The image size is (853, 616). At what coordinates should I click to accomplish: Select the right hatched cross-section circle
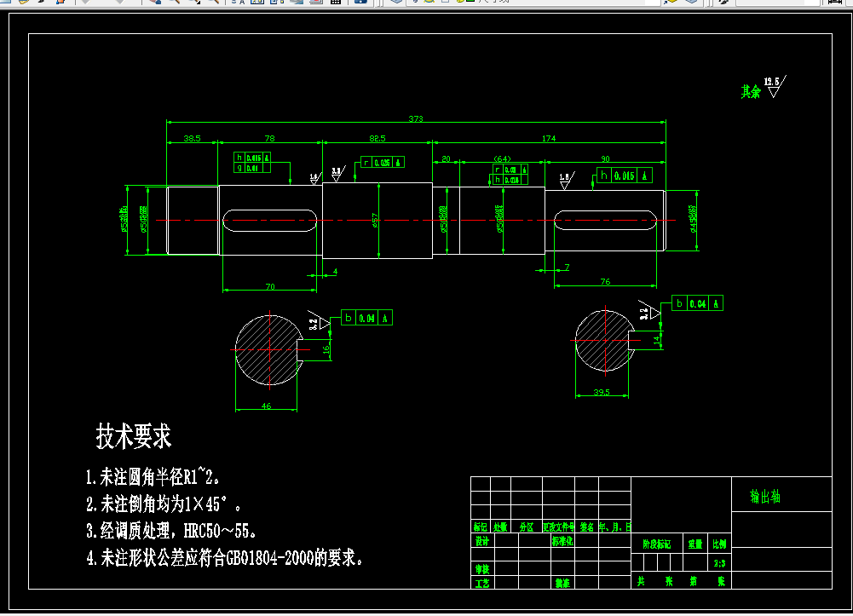605,340
